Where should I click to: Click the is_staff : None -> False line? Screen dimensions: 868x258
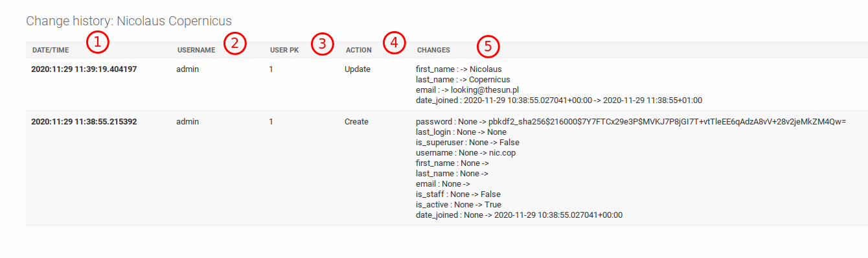[x=458, y=194]
